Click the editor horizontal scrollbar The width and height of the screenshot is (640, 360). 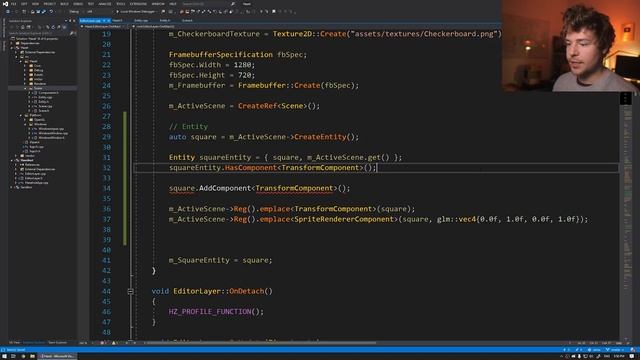pos(261,343)
